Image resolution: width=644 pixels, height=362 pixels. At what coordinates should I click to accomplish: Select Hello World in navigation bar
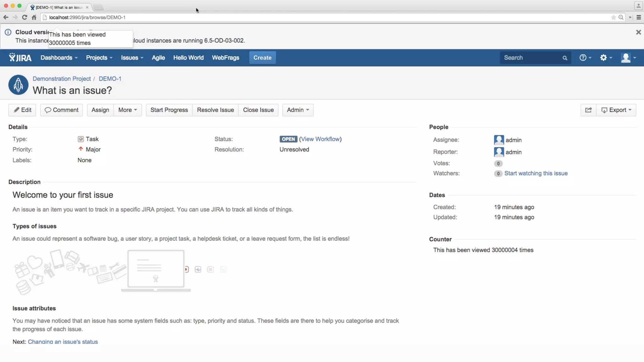[x=188, y=58]
